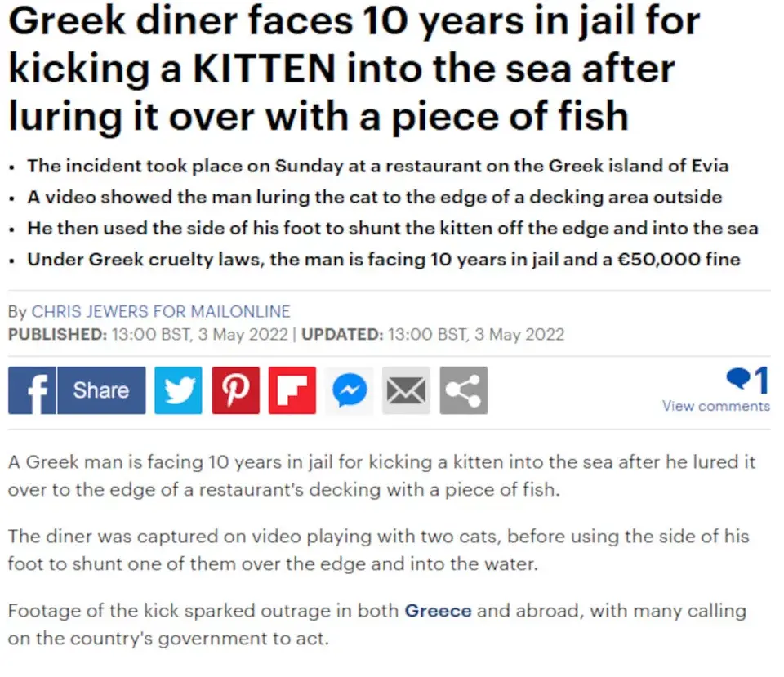The image size is (784, 677).
Task: Click the paragraph about the diner's video
Action: 378,550
